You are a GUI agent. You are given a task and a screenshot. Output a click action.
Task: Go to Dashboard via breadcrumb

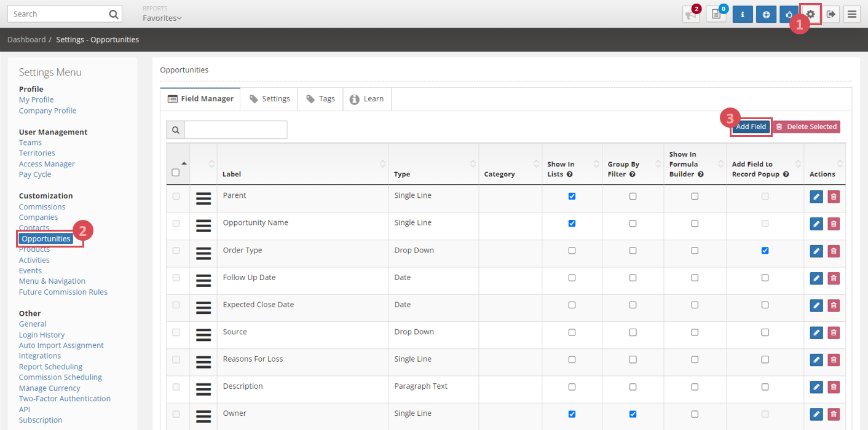pos(26,39)
